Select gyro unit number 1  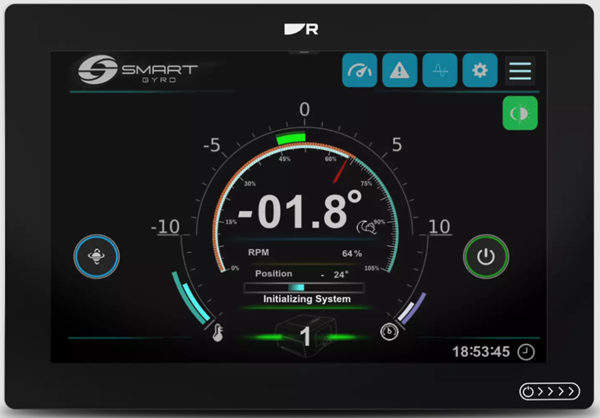pos(306,336)
